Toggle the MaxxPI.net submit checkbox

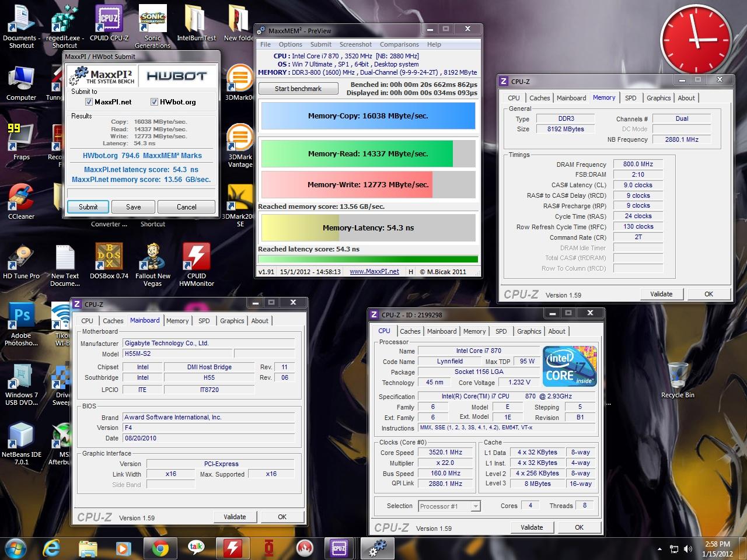(x=89, y=101)
